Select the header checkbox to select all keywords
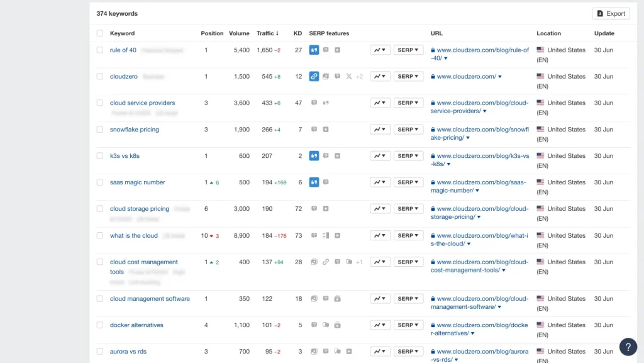Viewport: 644px width, 363px height. click(99, 33)
